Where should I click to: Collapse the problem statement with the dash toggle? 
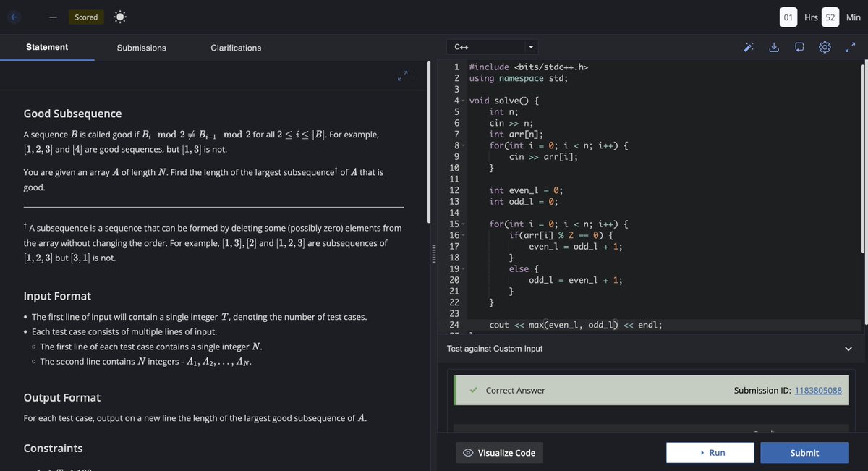tap(53, 16)
